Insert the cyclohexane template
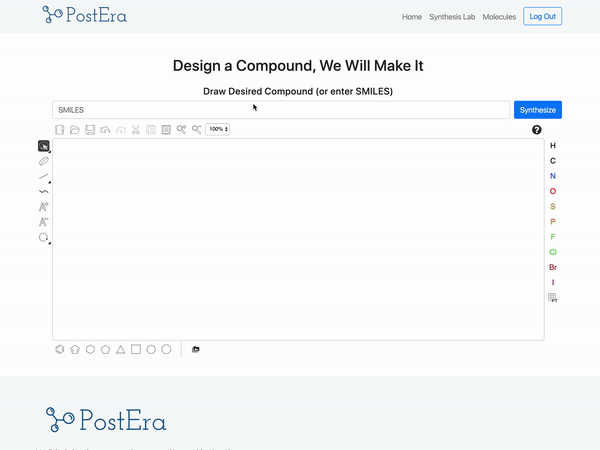Viewport: 600px width, 450px height. click(90, 349)
